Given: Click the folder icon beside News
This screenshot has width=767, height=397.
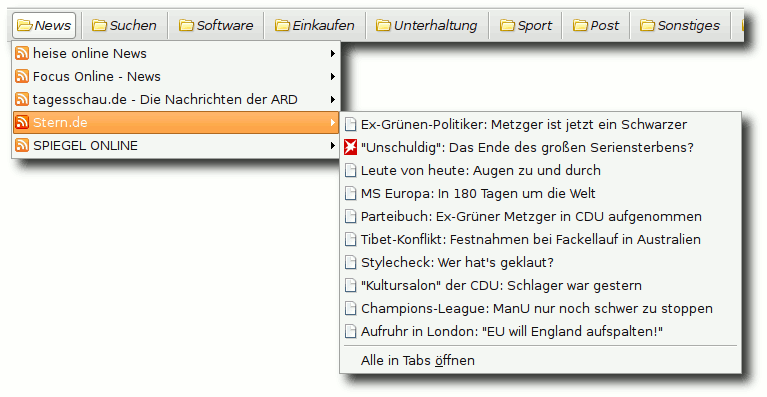Looking at the screenshot, I should (24, 25).
